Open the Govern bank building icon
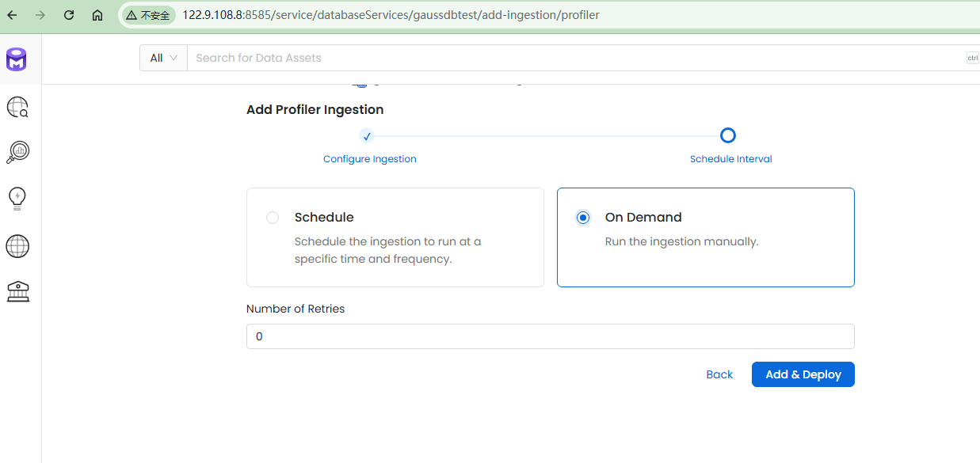Image resolution: width=980 pixels, height=463 pixels. point(17,291)
